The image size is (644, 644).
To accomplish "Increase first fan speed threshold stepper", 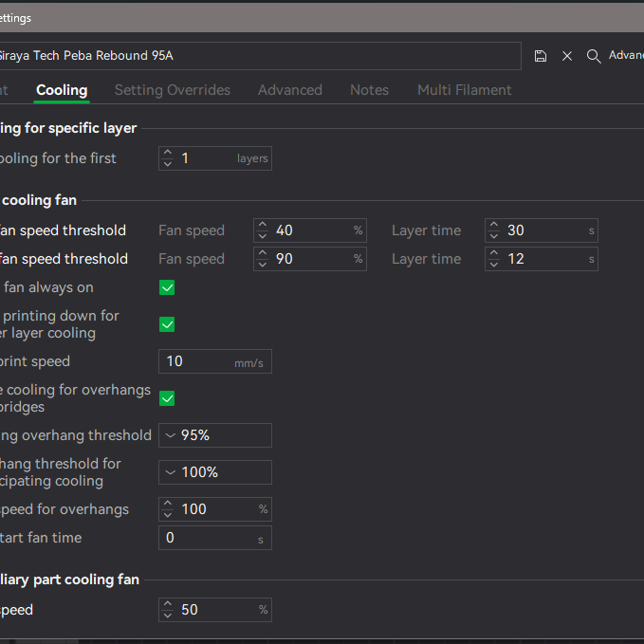I will tap(263, 226).
